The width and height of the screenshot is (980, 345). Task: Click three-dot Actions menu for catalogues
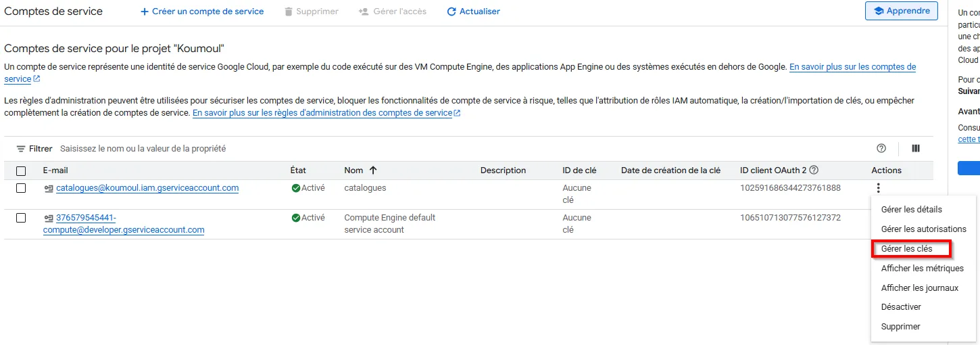pyautogui.click(x=878, y=189)
